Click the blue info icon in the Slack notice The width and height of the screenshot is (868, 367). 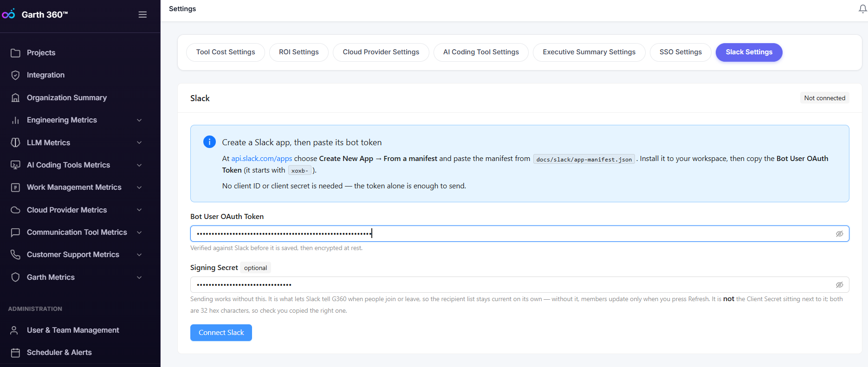[209, 142]
